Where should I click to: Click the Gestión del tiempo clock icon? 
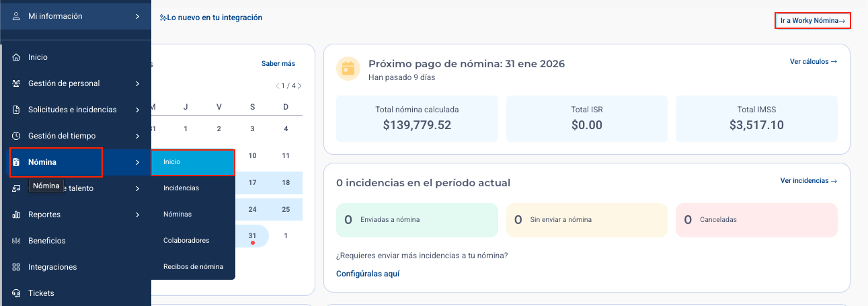click(x=16, y=136)
